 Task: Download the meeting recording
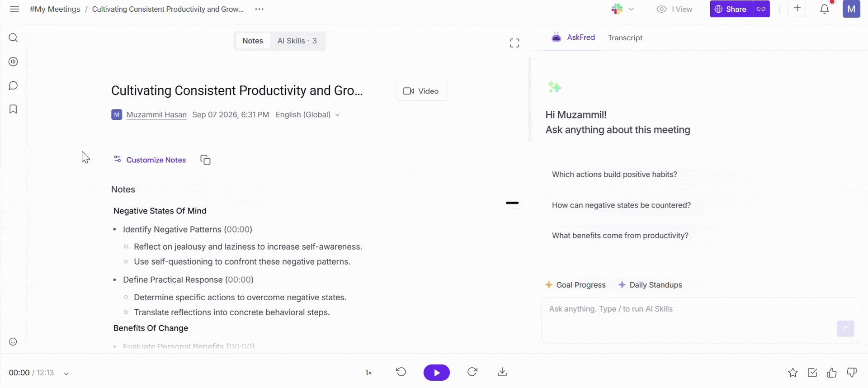tap(502, 372)
